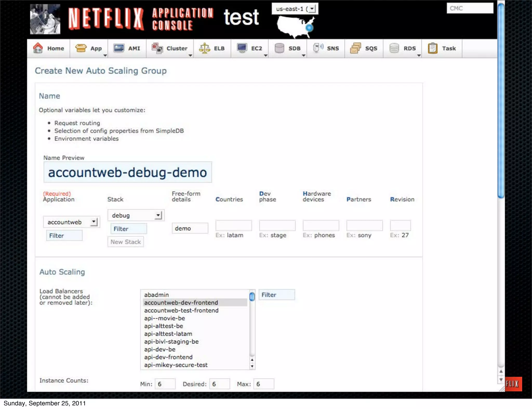Click the App sandwich icon
The image size is (532, 409).
pos(81,48)
